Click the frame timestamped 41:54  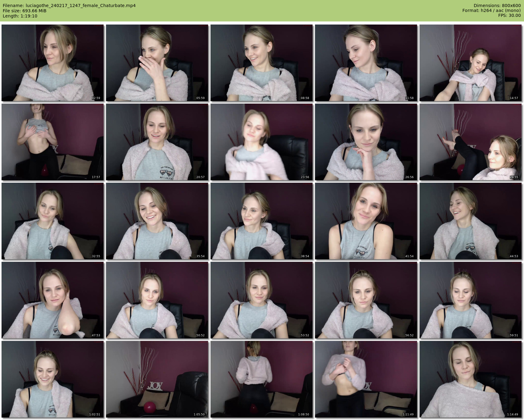(366, 221)
